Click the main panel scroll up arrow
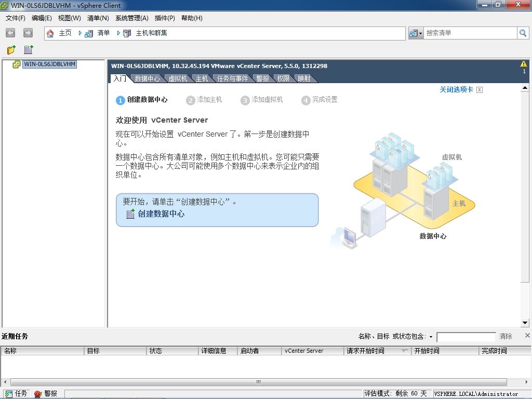 pyautogui.click(x=525, y=88)
